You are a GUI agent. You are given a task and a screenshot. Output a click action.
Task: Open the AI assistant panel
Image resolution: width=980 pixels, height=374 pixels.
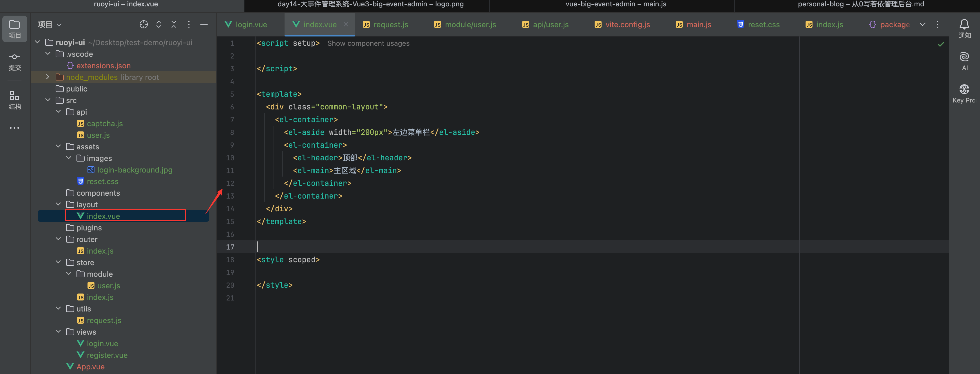pos(964,61)
